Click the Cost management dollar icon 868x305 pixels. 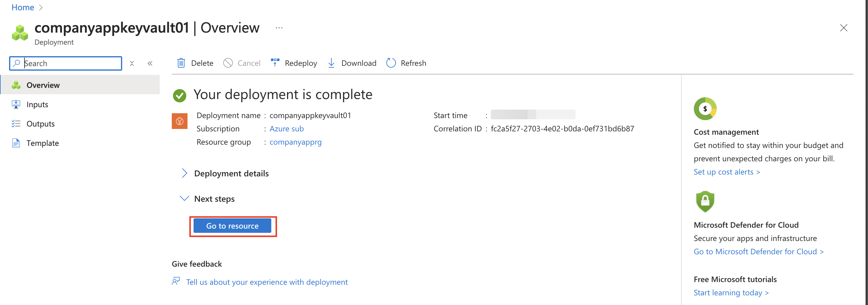pos(705,109)
